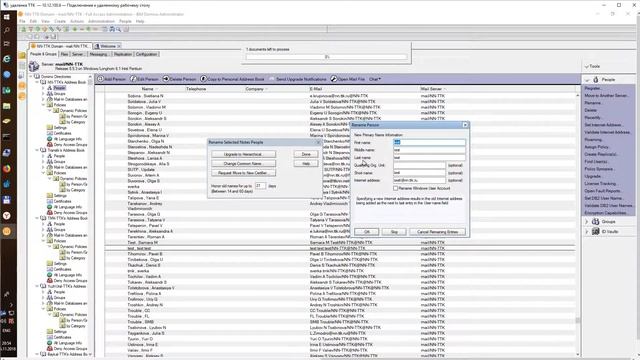
Task: Click the Welcome tab icon
Action: click(x=97, y=46)
